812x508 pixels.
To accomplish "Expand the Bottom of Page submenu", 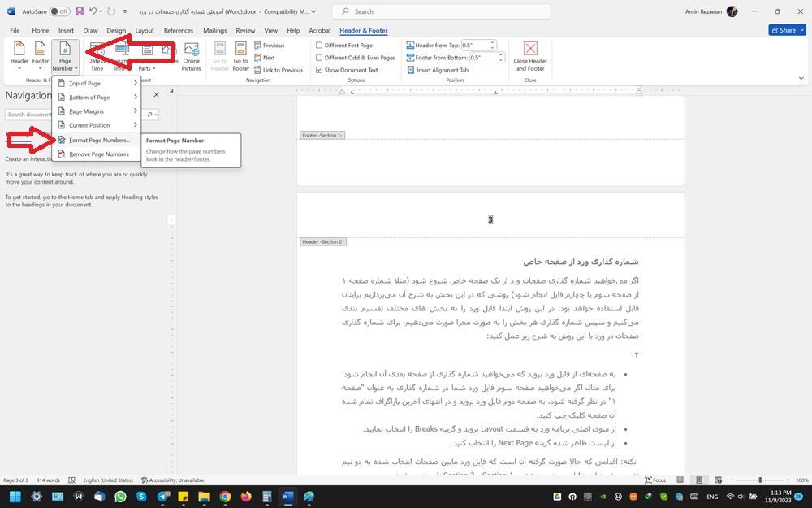I will point(89,97).
